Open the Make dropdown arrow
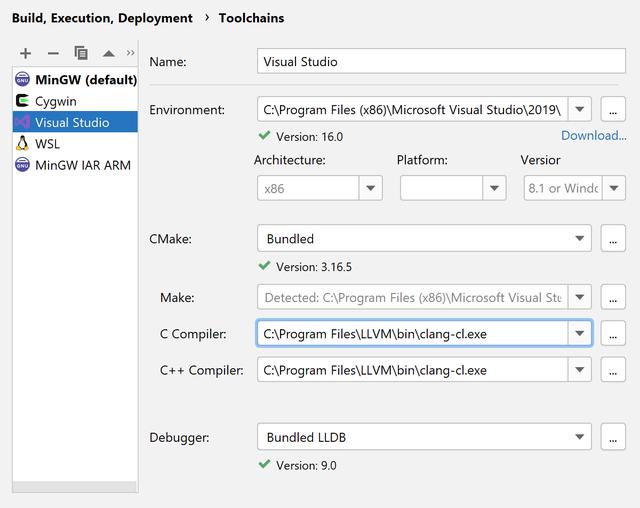 [x=579, y=297]
